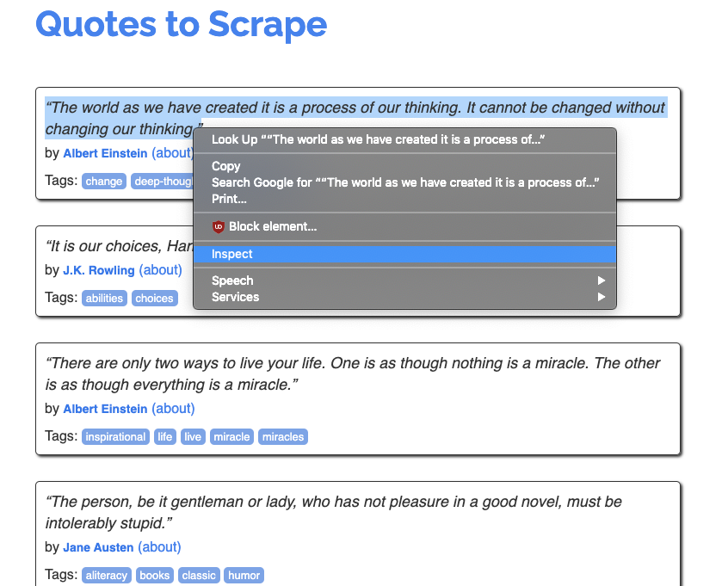Click the inspirational tag
Viewport: 728px width, 586px height.
(115, 437)
